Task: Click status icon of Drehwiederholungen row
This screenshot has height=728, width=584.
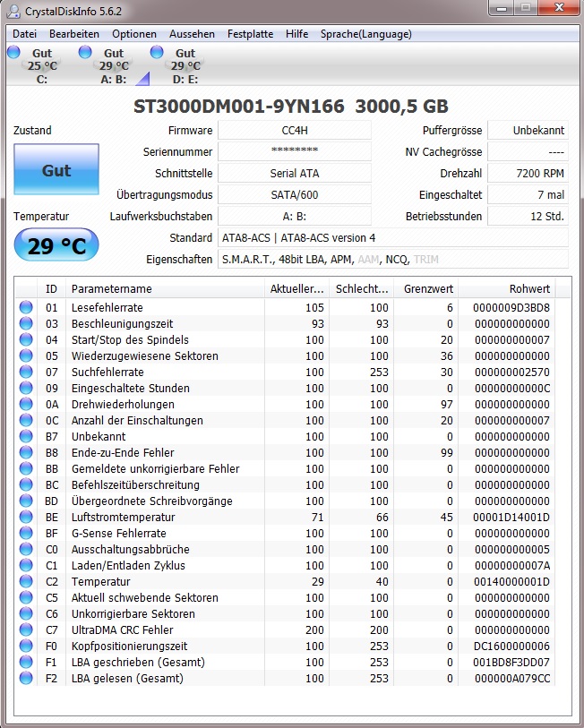Action: [x=26, y=404]
